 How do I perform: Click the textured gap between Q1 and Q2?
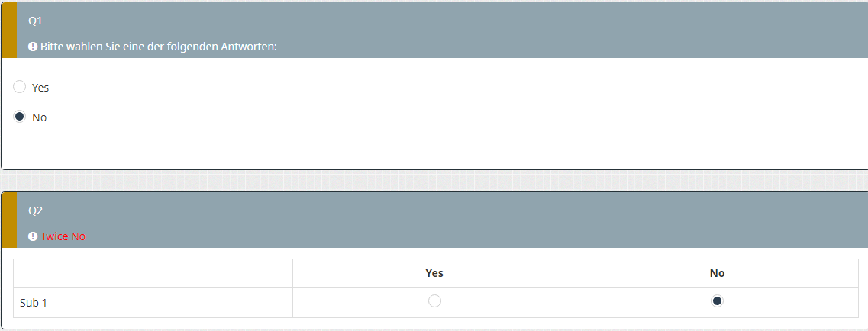pyautogui.click(x=434, y=181)
